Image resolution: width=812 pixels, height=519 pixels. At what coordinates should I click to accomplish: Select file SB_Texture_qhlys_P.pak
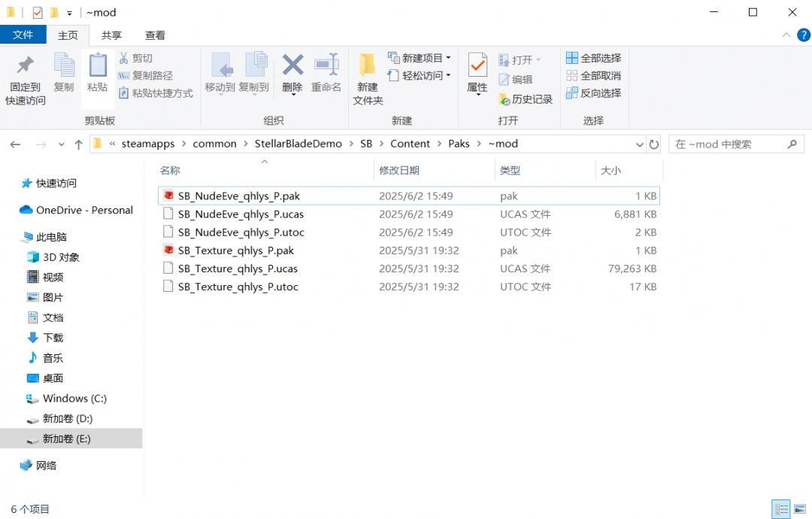(x=408, y=250)
